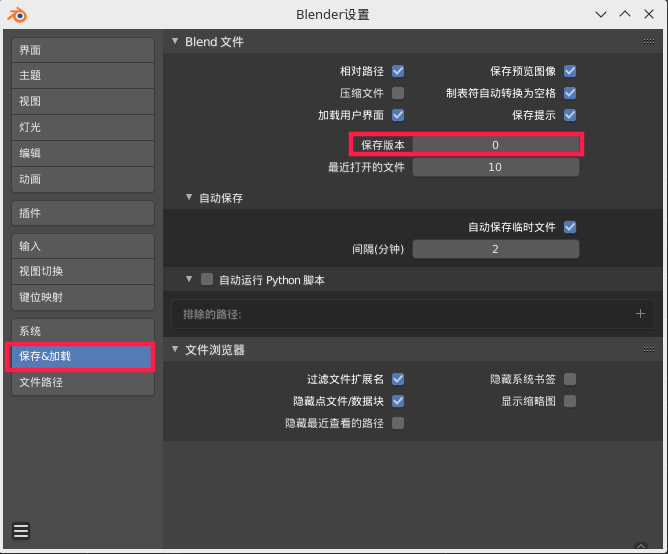Open the 系统 preferences tab
Viewport: 668px width, 554px height.
pyautogui.click(x=83, y=331)
